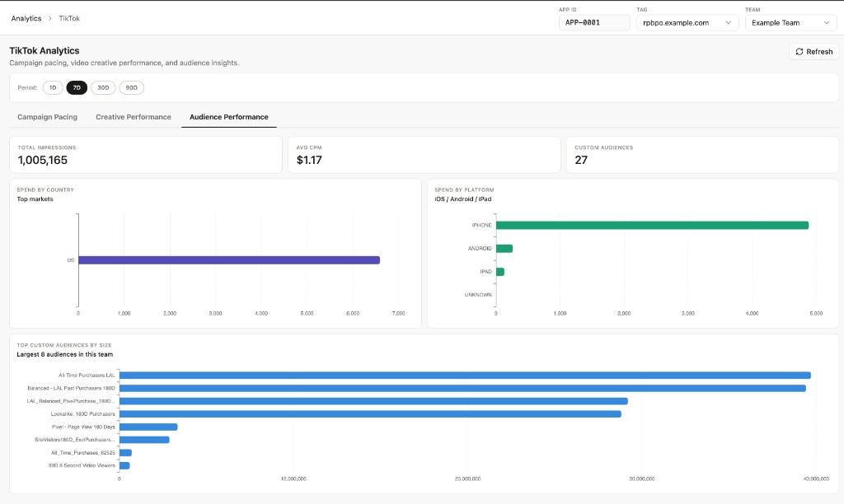Select Audience Performance tab
The width and height of the screenshot is (844, 504).
[x=229, y=117]
